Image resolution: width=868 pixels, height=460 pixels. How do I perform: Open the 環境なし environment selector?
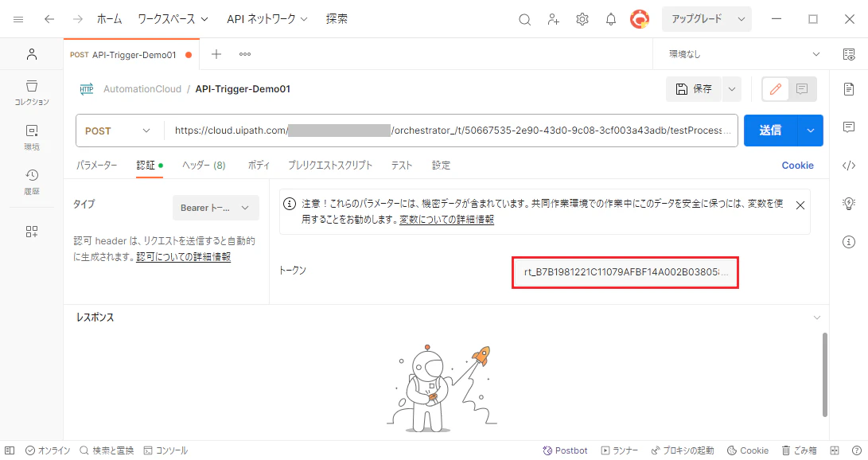coord(743,54)
